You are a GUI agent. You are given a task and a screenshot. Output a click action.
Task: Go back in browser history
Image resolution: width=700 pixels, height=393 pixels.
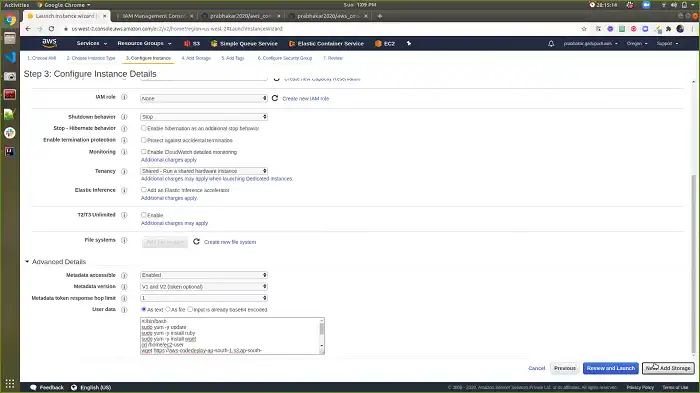tap(28, 29)
